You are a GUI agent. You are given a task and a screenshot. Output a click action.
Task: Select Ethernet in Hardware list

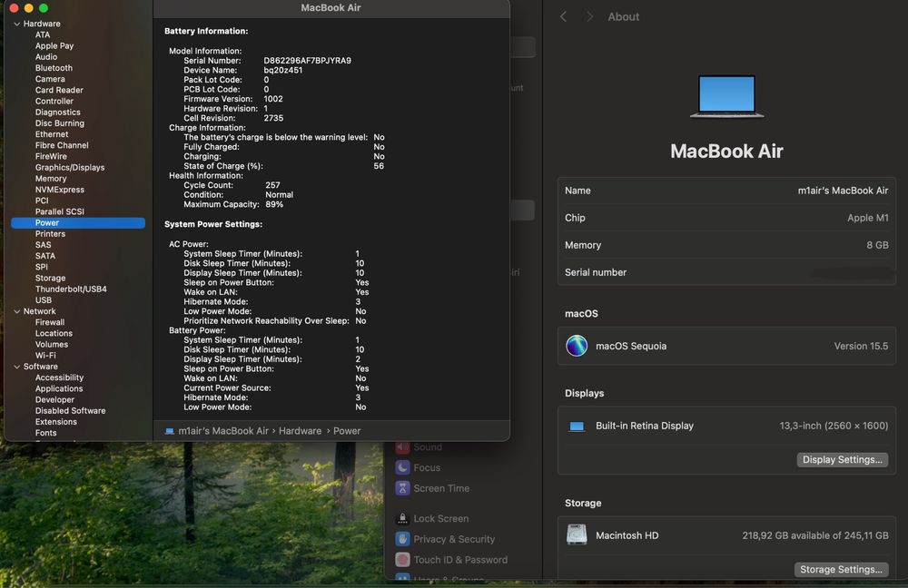pos(52,134)
